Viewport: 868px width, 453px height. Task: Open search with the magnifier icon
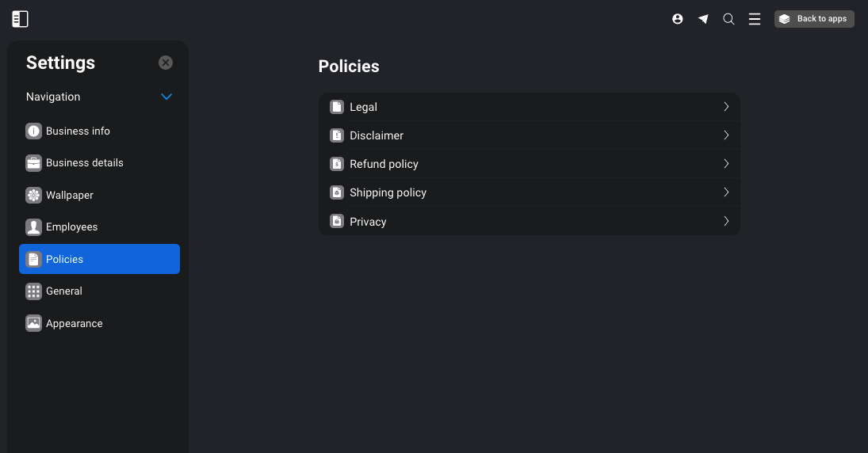(x=728, y=19)
